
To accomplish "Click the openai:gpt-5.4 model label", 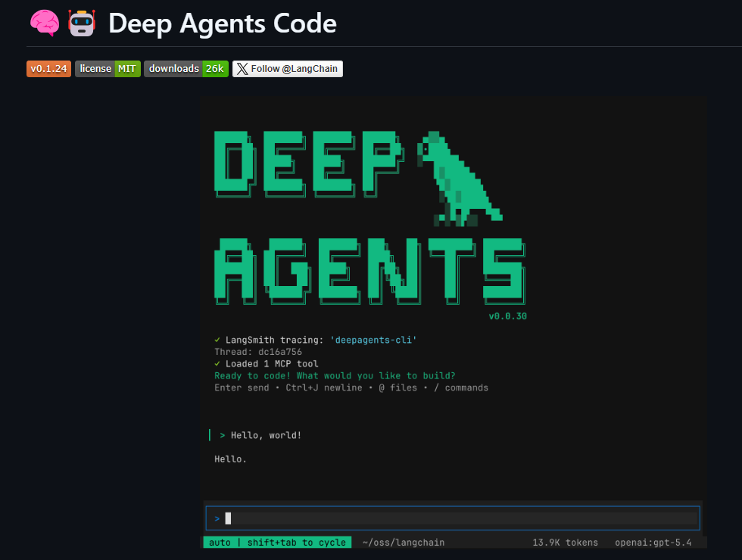I will coord(653,543).
